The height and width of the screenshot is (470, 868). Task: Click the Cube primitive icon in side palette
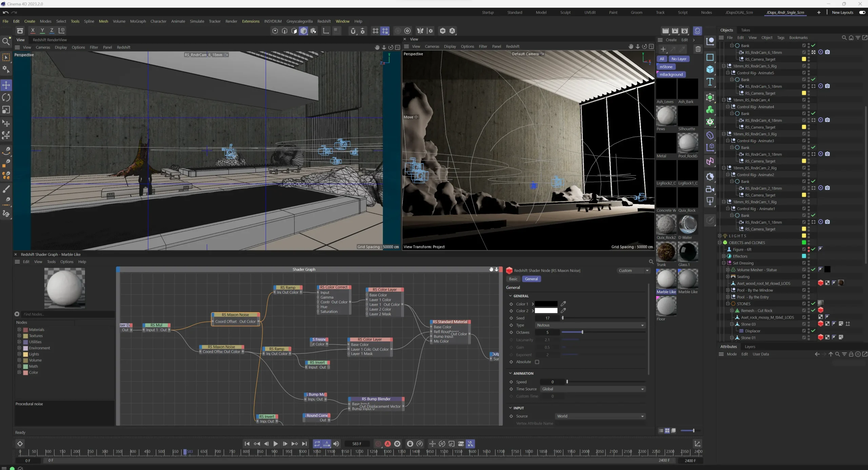click(710, 70)
